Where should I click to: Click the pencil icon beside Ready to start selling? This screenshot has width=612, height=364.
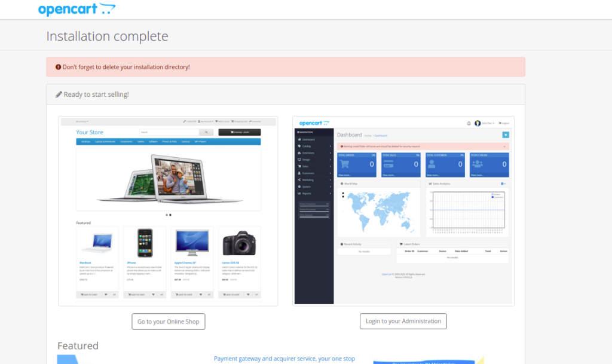coord(59,94)
